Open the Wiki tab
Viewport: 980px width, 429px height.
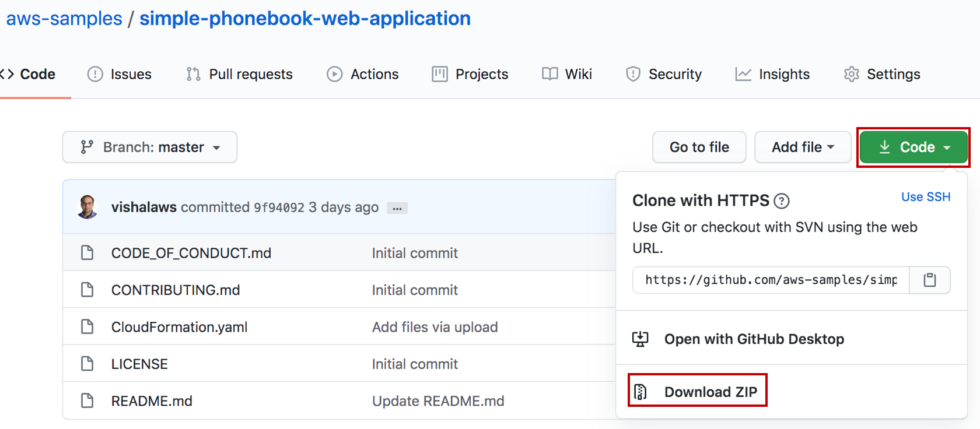pos(567,74)
